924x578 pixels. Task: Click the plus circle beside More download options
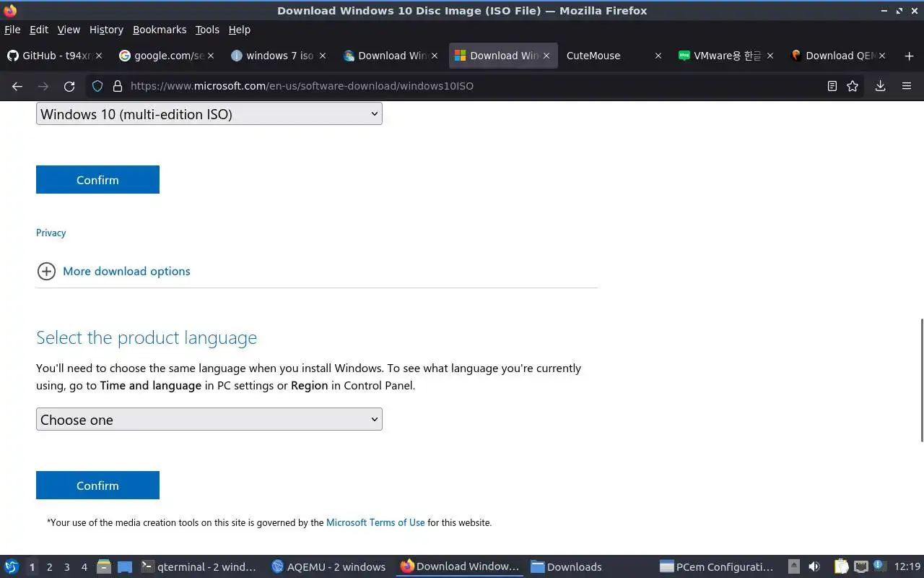click(x=46, y=271)
